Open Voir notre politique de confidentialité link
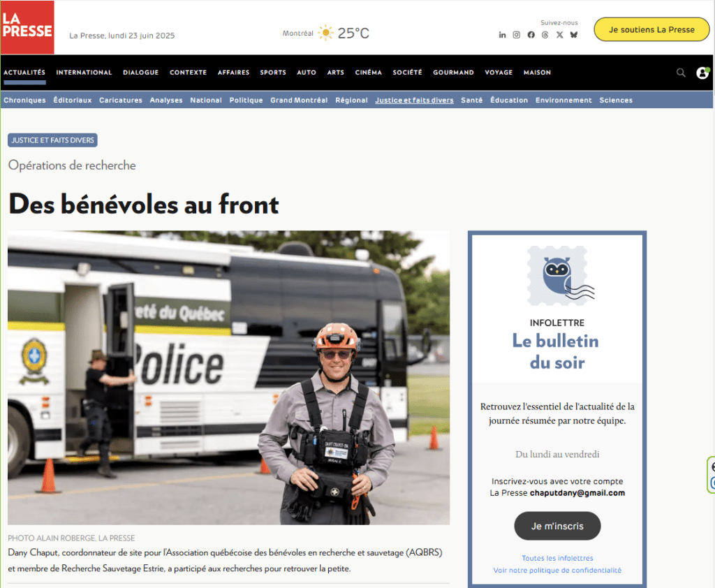 (557, 571)
